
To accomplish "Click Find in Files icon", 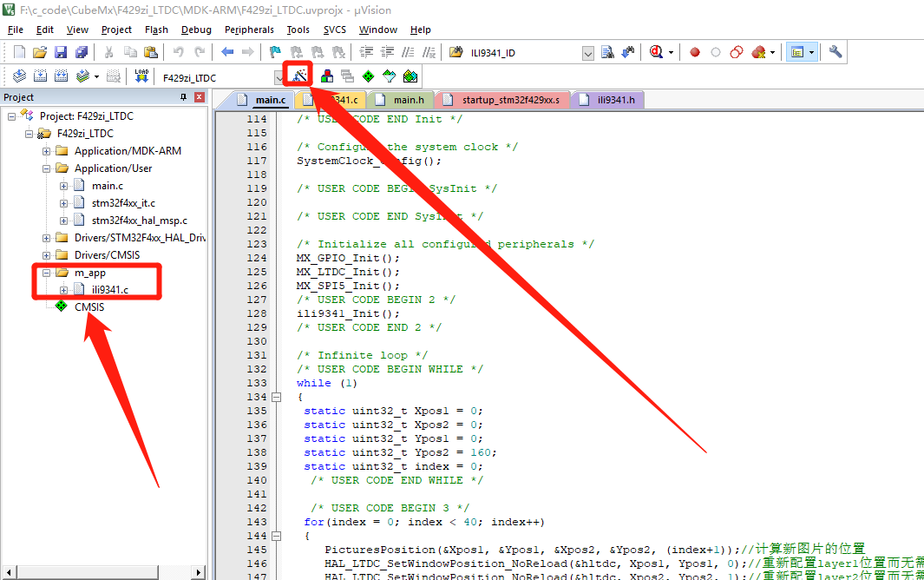I will click(608, 52).
